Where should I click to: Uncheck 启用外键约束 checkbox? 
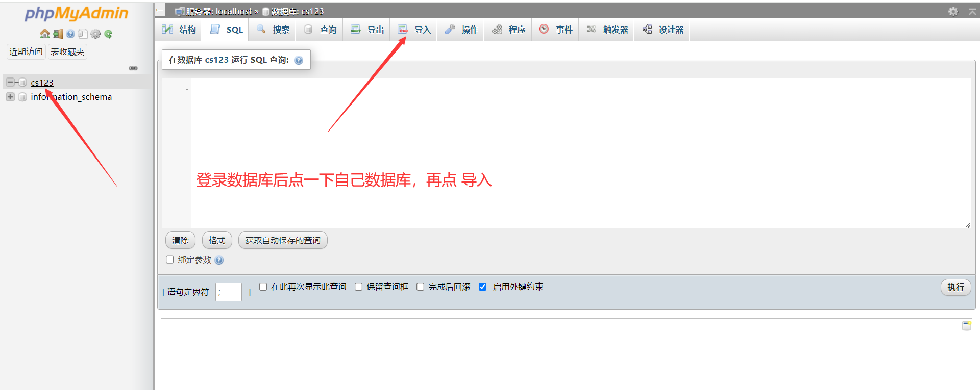click(483, 287)
